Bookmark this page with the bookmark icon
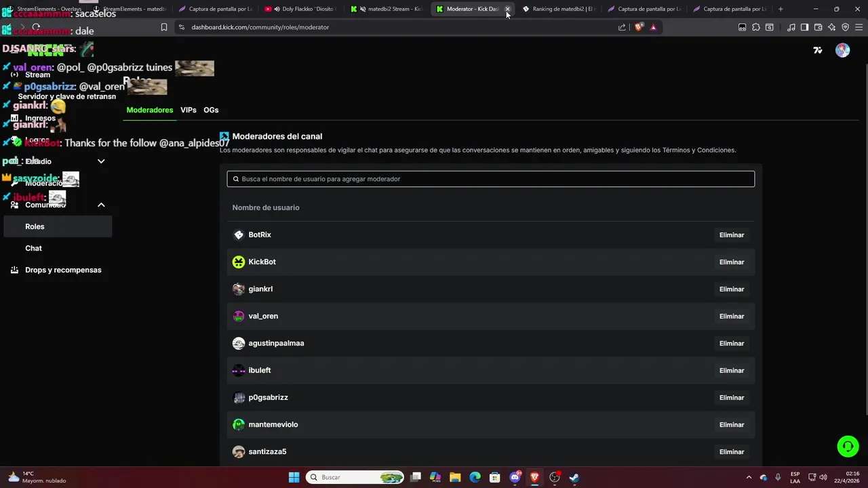868x488 pixels. coord(164,27)
